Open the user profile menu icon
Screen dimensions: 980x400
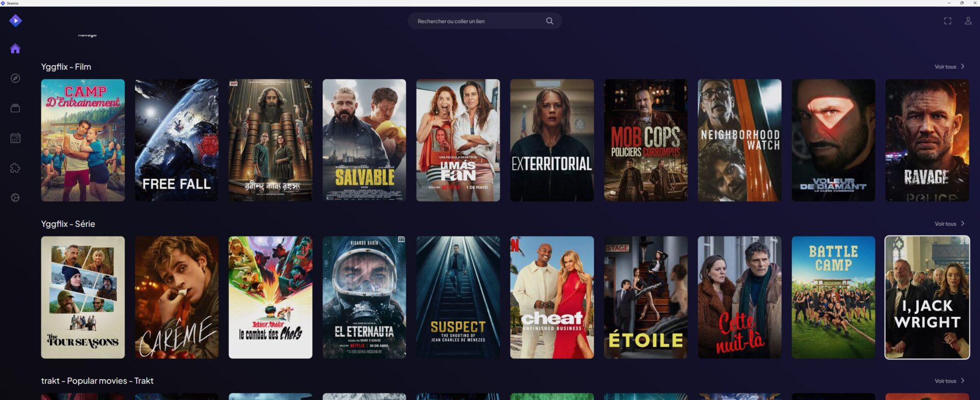(968, 21)
